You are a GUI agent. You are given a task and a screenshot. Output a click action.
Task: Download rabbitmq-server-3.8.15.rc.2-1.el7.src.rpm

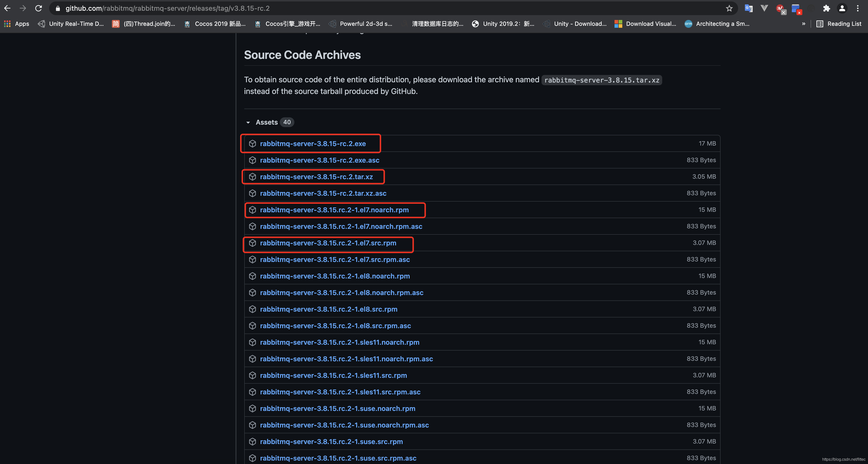[x=328, y=243]
